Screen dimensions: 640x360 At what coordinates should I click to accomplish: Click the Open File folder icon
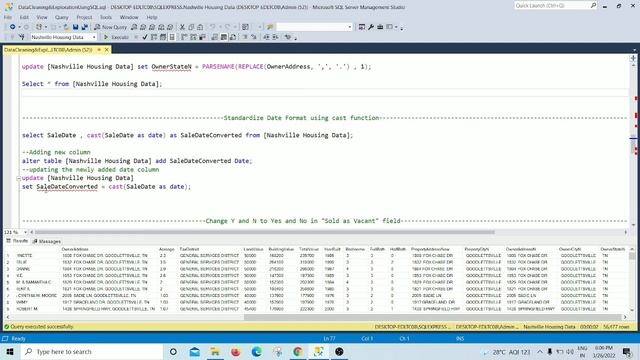pyautogui.click(x=66, y=27)
